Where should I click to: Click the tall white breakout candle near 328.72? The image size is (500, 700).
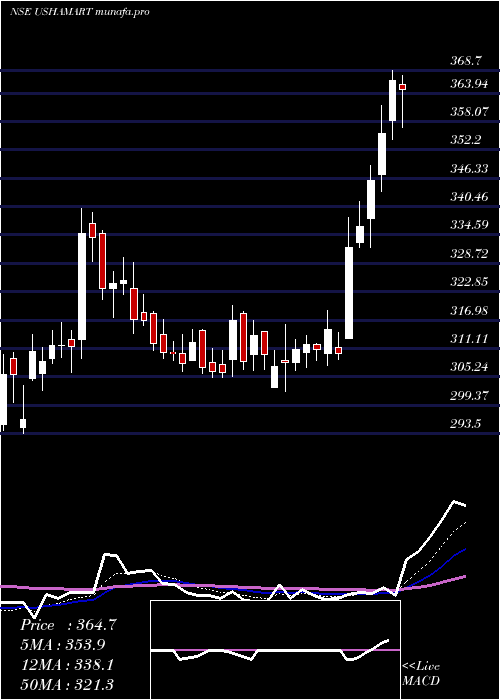(x=349, y=292)
